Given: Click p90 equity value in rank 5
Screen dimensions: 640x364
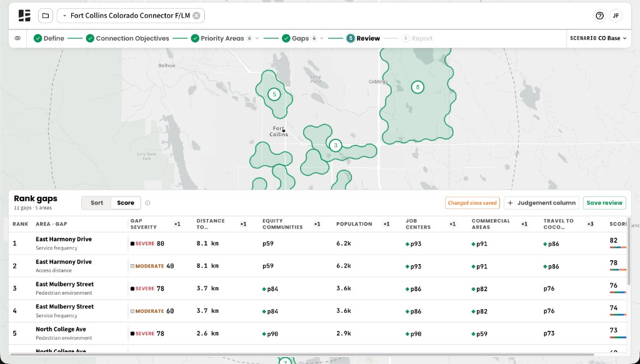Looking at the screenshot, I should click(x=270, y=334).
